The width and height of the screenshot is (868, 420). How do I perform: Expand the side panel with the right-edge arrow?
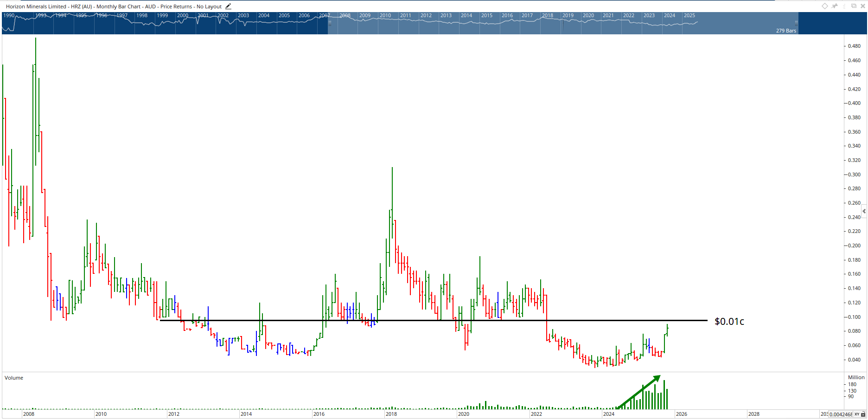864,211
